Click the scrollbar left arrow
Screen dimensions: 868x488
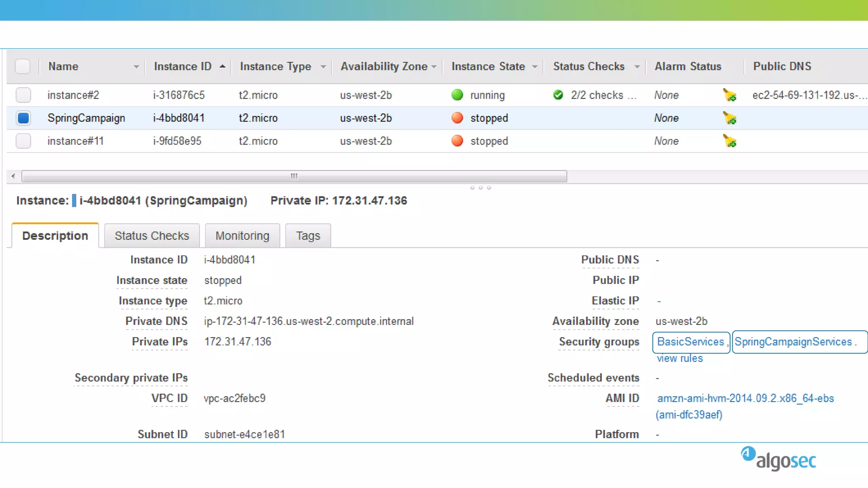tap(13, 176)
